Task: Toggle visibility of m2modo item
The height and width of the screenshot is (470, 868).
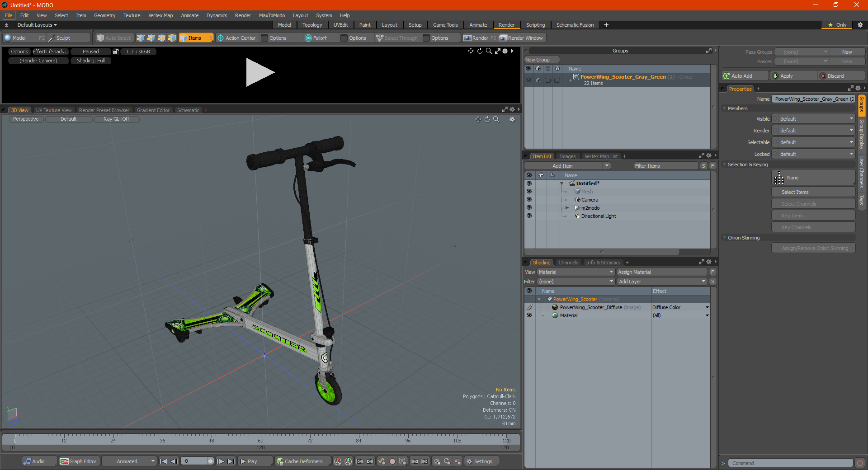Action: 529,207
